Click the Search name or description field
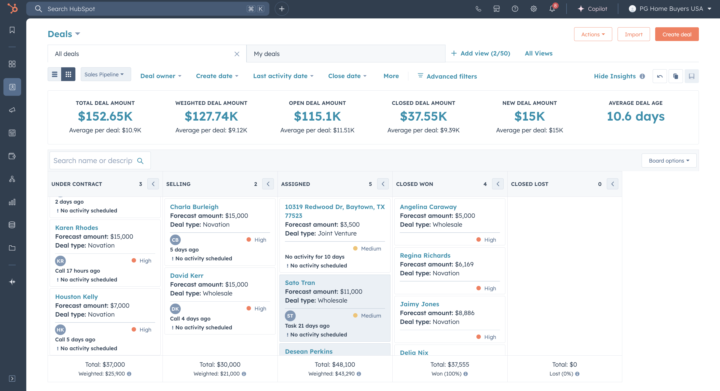This screenshot has width=720, height=391. pos(100,161)
